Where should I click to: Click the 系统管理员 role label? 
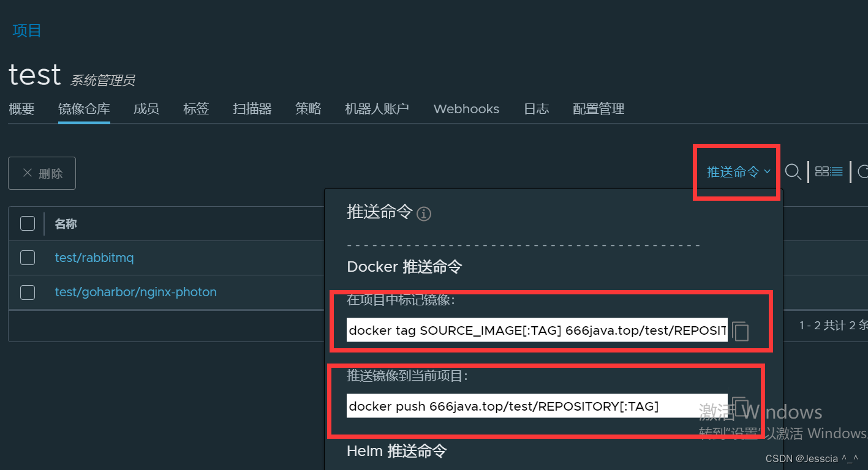pyautogui.click(x=102, y=80)
